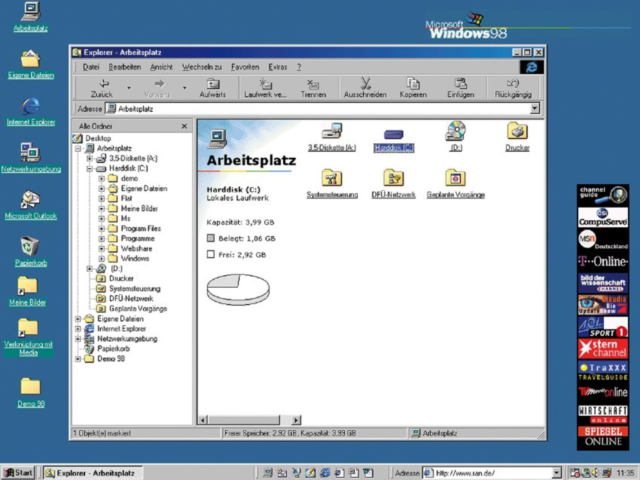Click the Ausschneiden (Cut) scissors icon
640x480 pixels.
(x=365, y=87)
